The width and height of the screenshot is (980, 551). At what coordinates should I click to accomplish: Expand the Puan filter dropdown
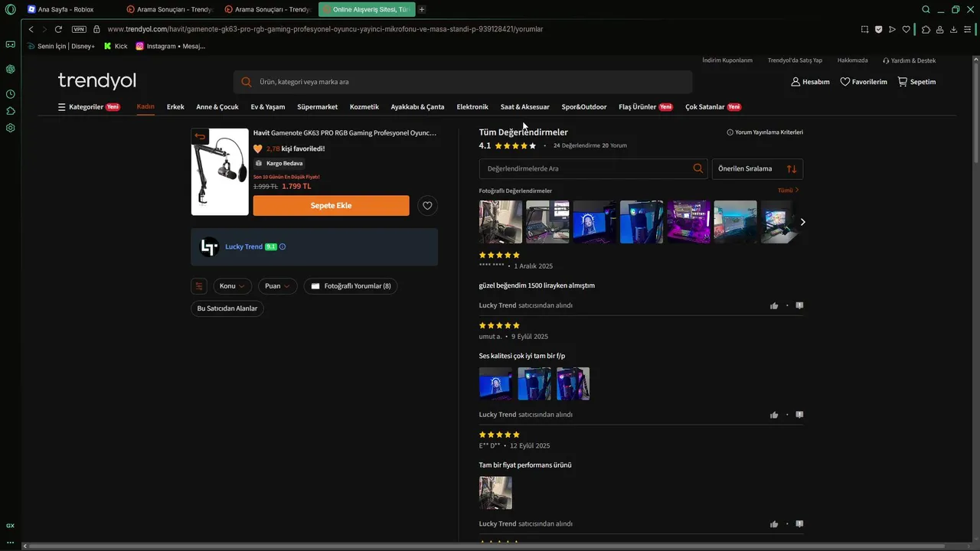click(278, 286)
